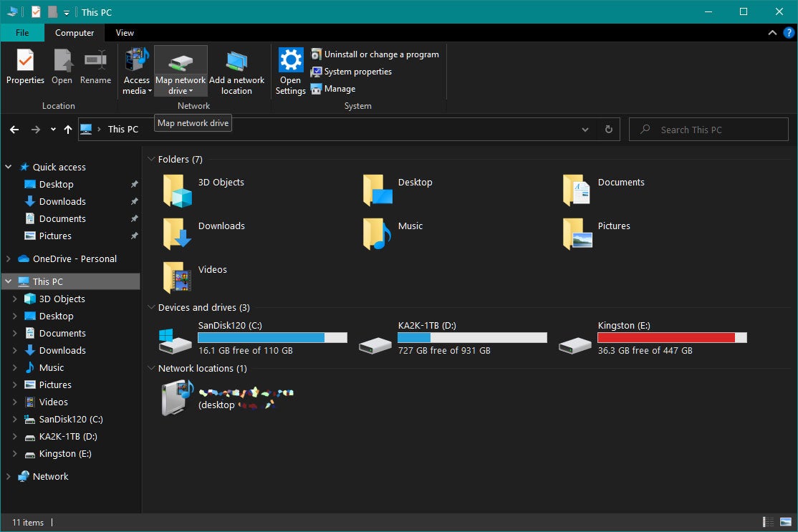Select the Documents folder icon in Folders
Image resolution: width=798 pixels, height=532 pixels.
click(x=577, y=190)
